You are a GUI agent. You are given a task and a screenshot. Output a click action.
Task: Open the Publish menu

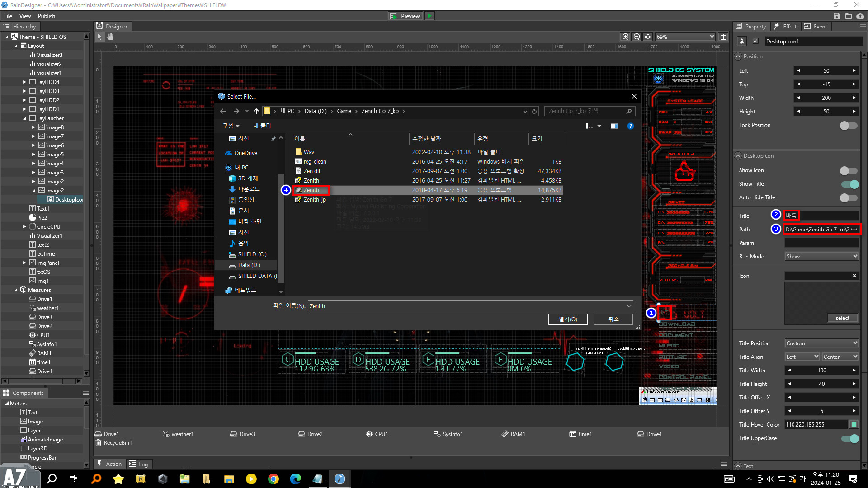point(47,16)
